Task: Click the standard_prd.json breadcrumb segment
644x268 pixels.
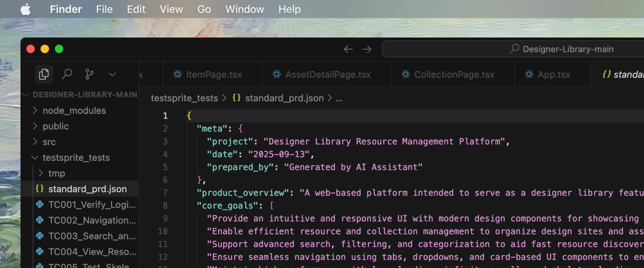Action: point(285,98)
